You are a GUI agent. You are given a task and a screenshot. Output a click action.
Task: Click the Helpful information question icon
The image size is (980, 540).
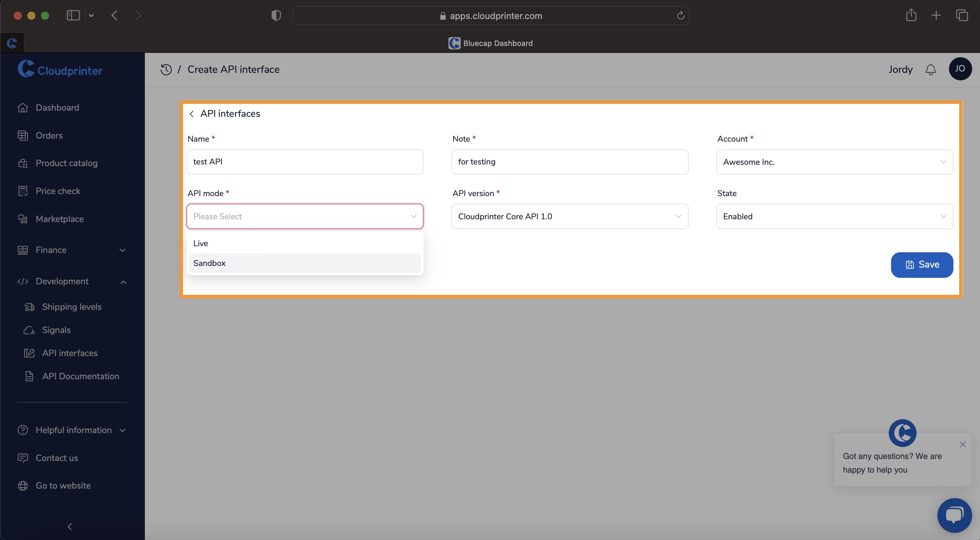23,430
